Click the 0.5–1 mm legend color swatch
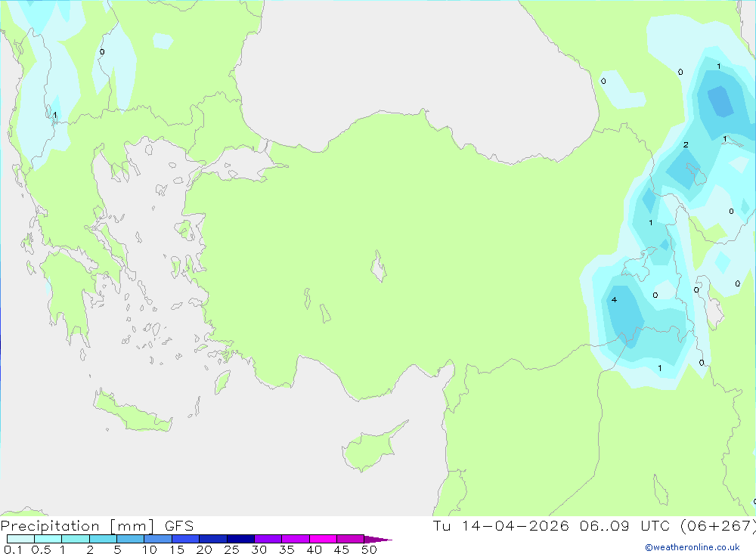Screen dimensions: 756x554 click(48, 539)
